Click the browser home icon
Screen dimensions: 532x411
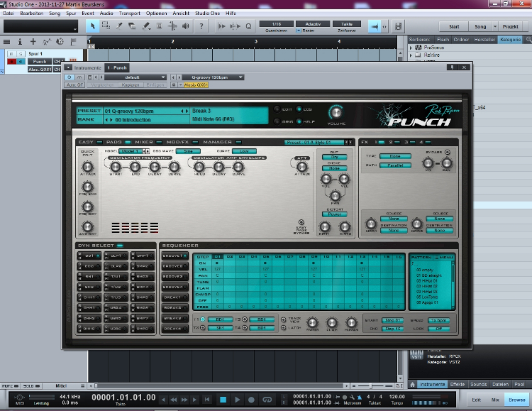point(413,385)
